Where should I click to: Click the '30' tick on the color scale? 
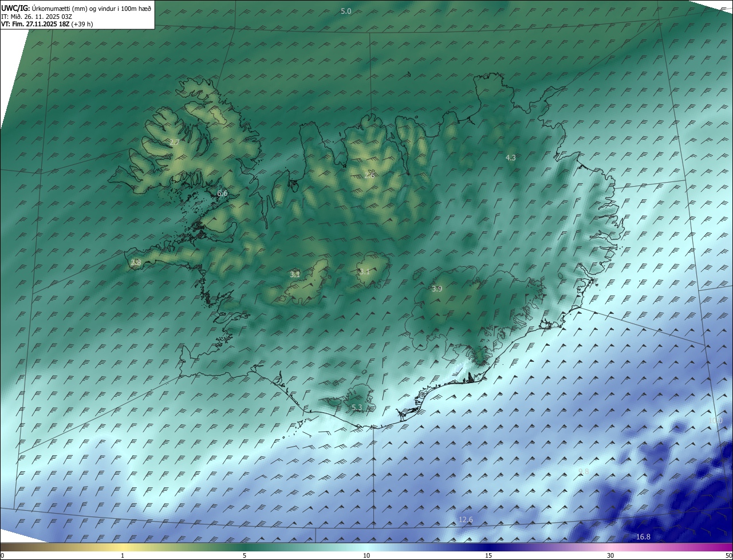click(x=610, y=555)
